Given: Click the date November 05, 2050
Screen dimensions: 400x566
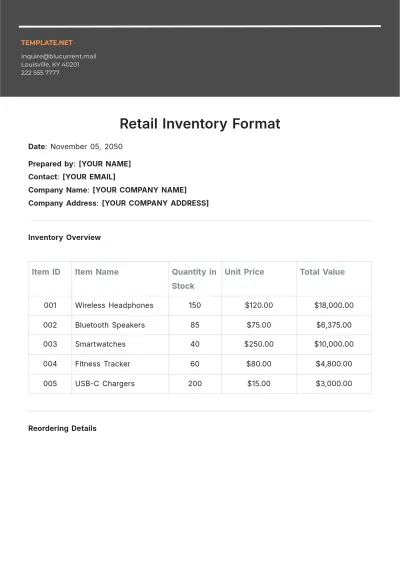Looking at the screenshot, I should pos(86,147).
